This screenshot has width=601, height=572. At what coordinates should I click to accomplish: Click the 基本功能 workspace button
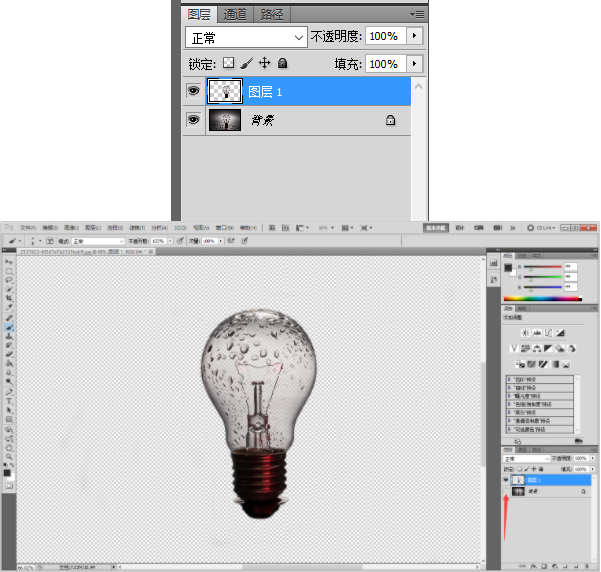point(436,227)
